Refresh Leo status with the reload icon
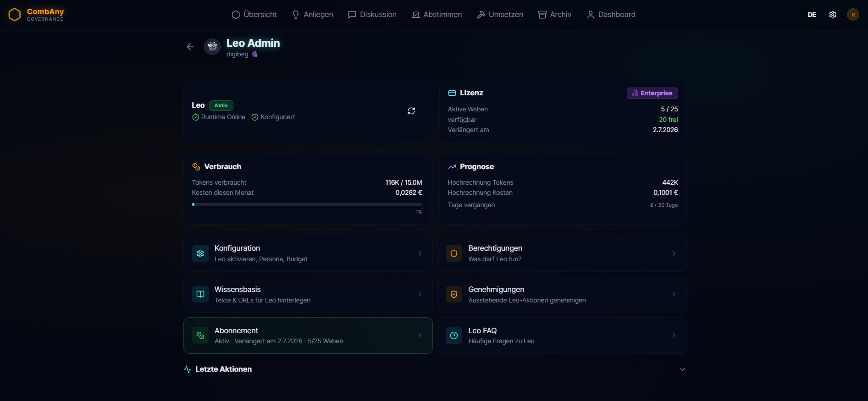The width and height of the screenshot is (868, 401). click(x=411, y=111)
